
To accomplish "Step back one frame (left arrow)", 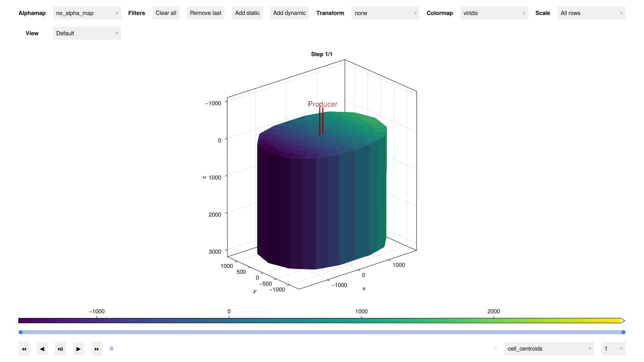I will (42, 349).
